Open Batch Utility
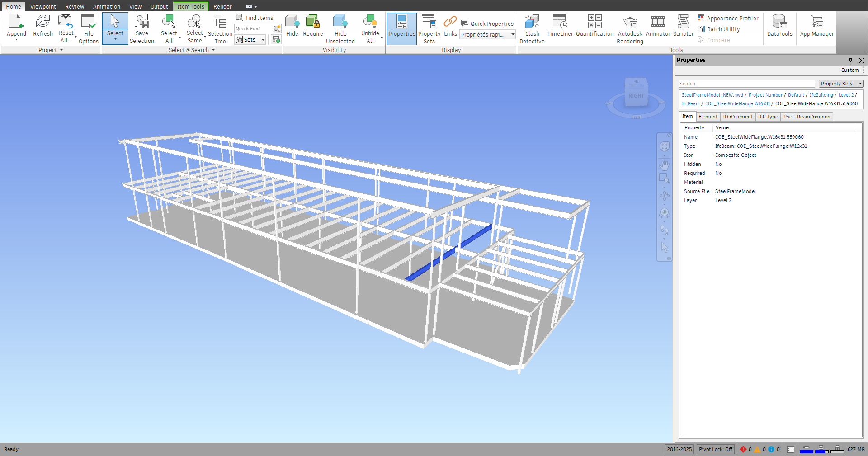868x456 pixels. [x=719, y=29]
